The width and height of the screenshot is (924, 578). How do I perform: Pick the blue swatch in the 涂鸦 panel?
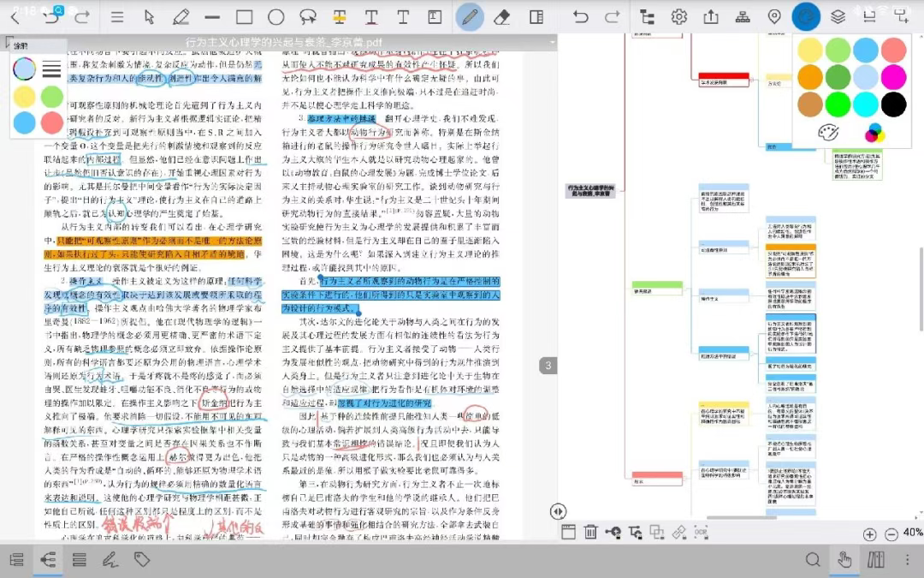click(24, 122)
